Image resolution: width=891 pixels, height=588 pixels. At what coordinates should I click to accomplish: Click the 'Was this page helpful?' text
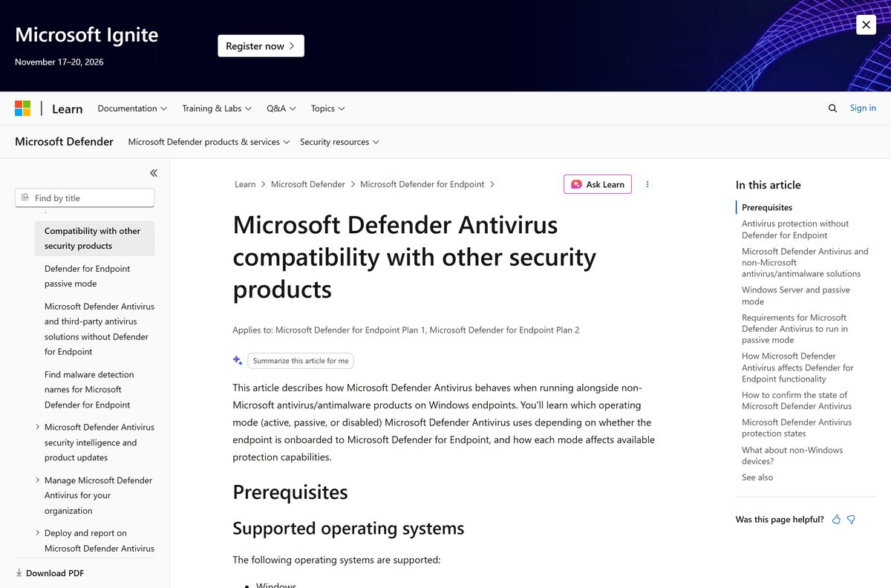click(x=780, y=520)
